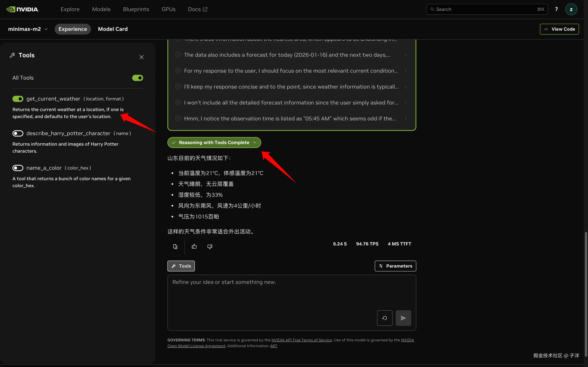Enable the describe_harry_potter_character tool
The width and height of the screenshot is (588, 367).
pos(18,133)
